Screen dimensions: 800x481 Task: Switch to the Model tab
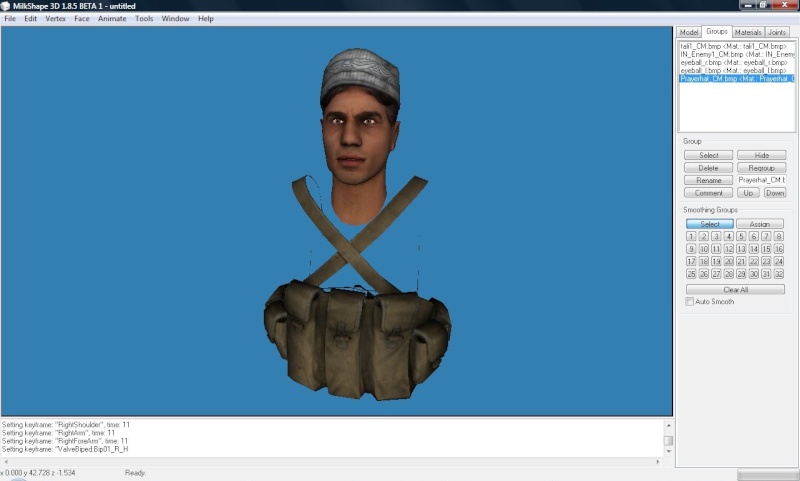[x=689, y=32]
